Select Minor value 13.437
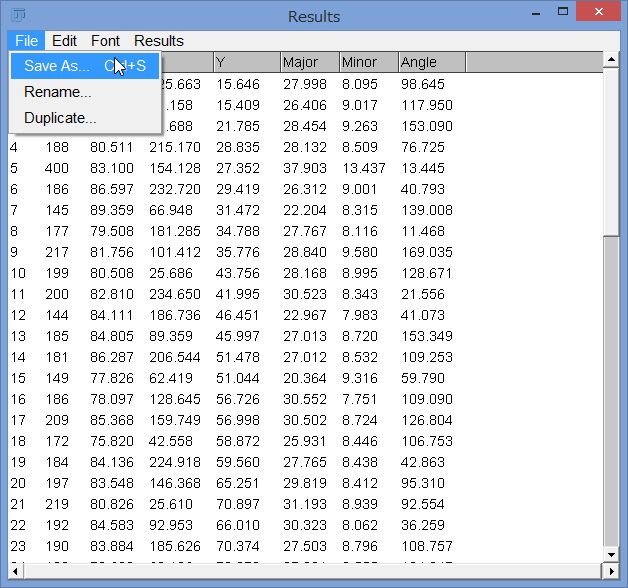This screenshot has width=628, height=588. coord(364,168)
